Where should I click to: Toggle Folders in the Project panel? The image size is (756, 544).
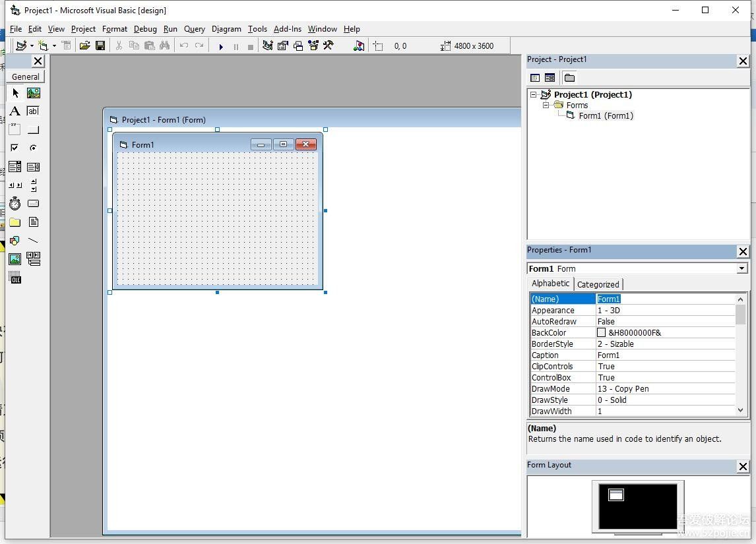(x=569, y=78)
